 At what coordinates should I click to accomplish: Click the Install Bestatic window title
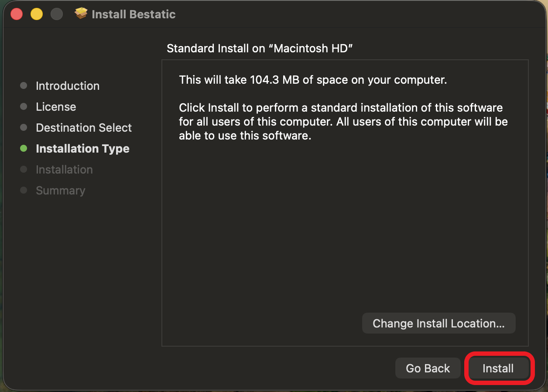tap(134, 14)
